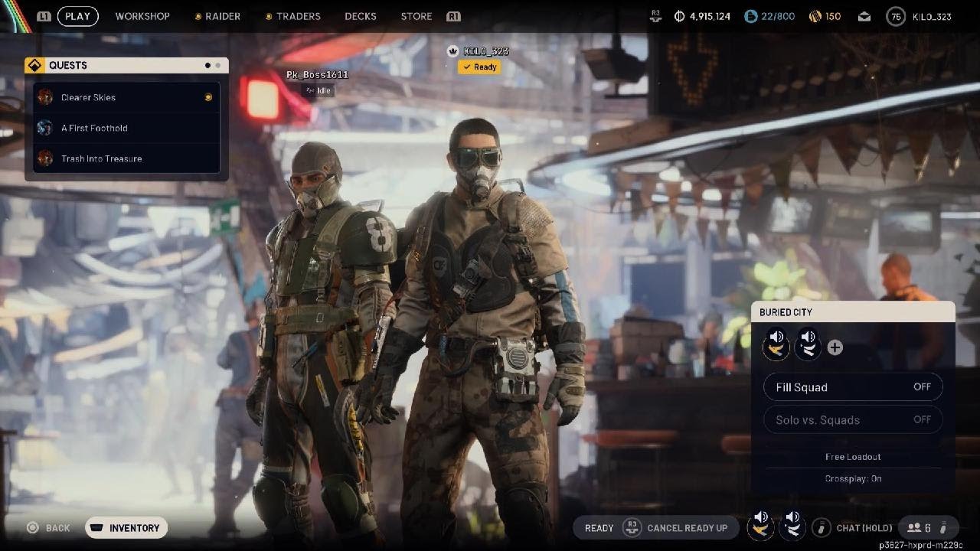Click the controller icon beside friends count
This screenshot has width=980, height=551.
(942, 528)
